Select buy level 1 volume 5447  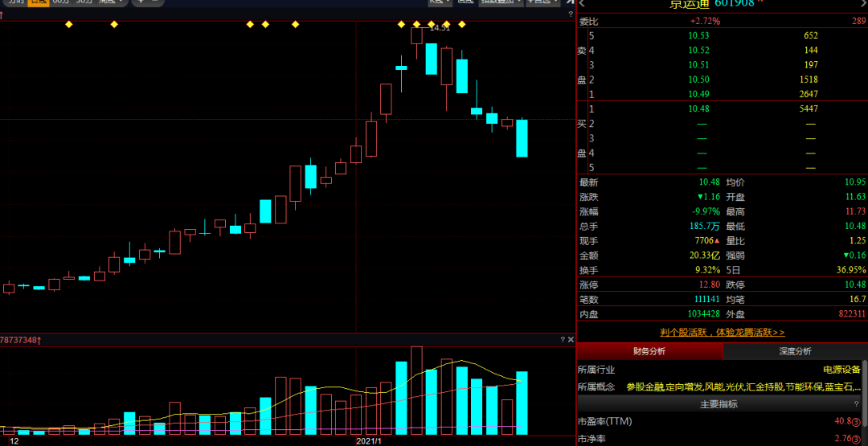tap(807, 109)
